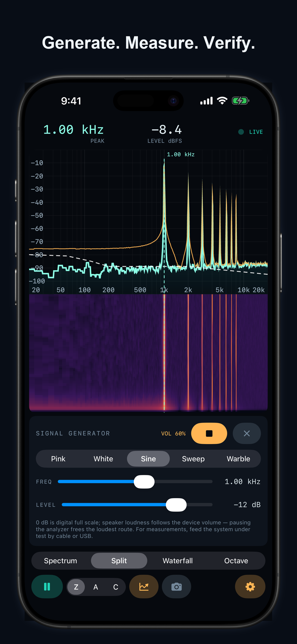Switch to the Octave view tab
297x644 pixels.
236,561
